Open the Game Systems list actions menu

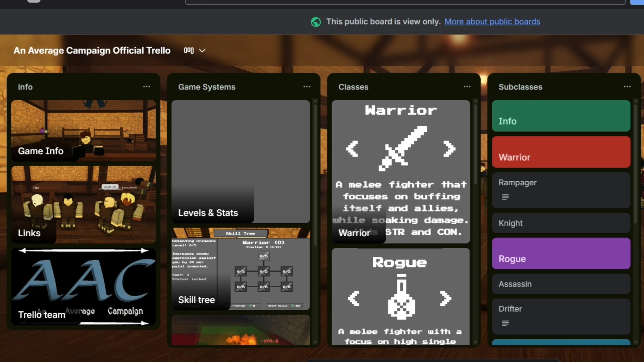point(307,86)
